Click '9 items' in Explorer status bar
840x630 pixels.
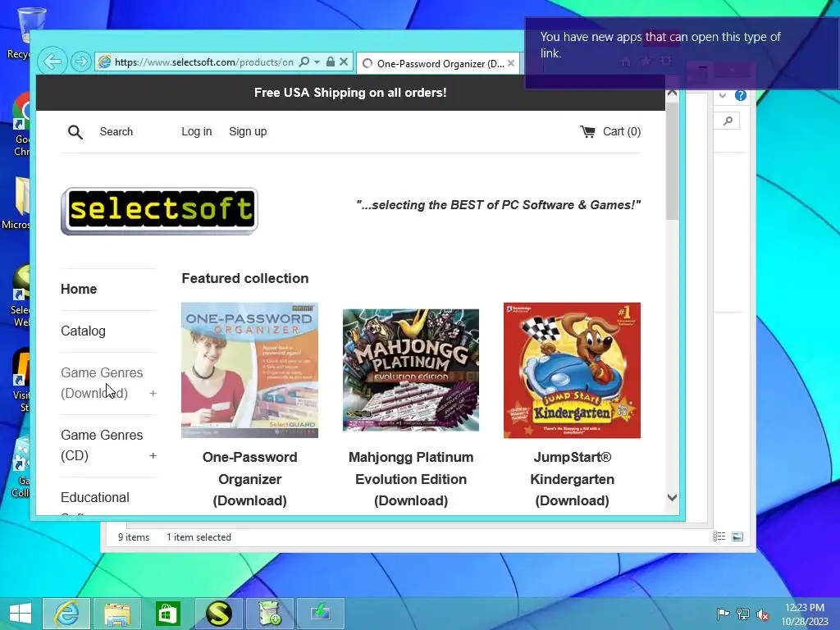[x=134, y=537]
